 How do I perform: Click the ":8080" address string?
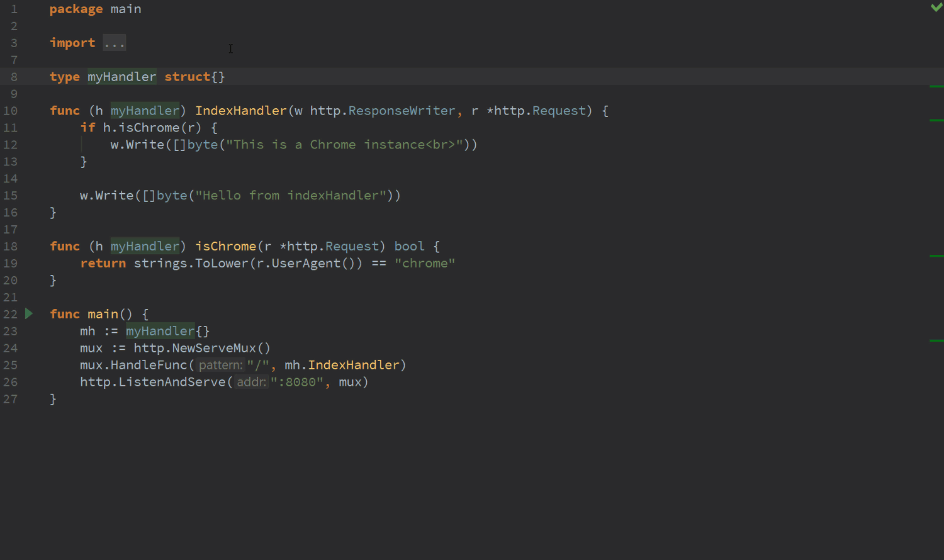tap(297, 382)
